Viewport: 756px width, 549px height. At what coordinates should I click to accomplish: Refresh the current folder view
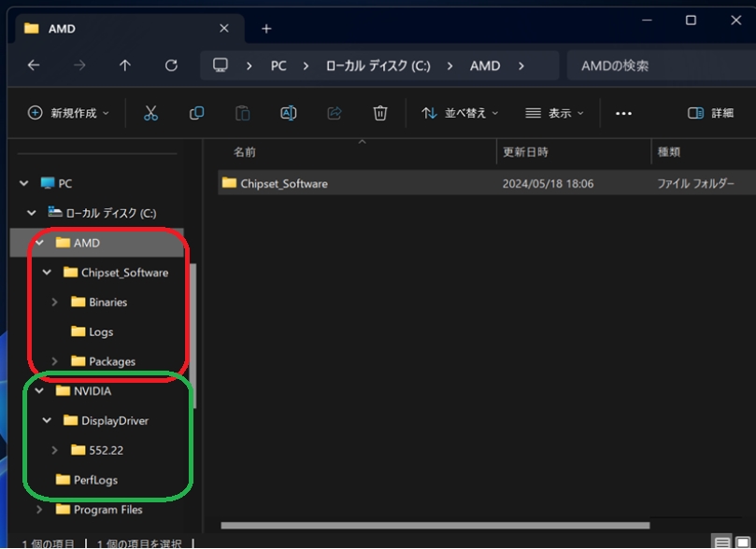click(171, 65)
